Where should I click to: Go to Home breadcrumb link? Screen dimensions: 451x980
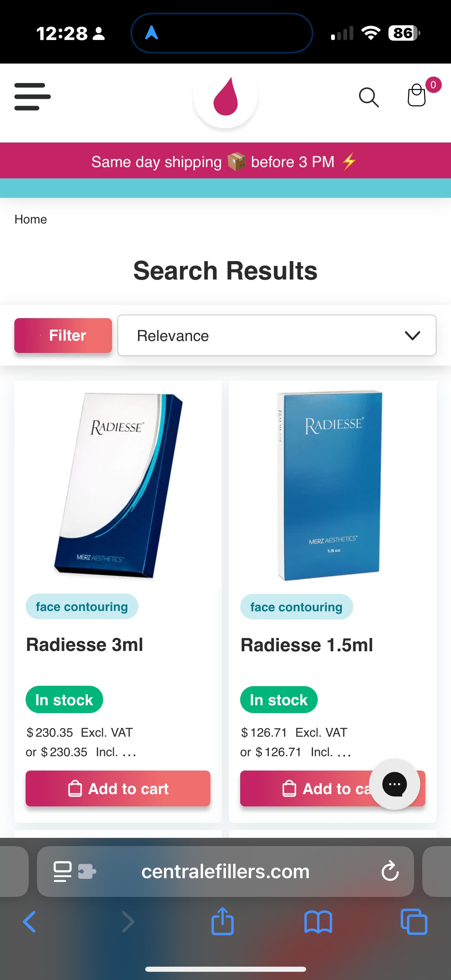(x=31, y=219)
